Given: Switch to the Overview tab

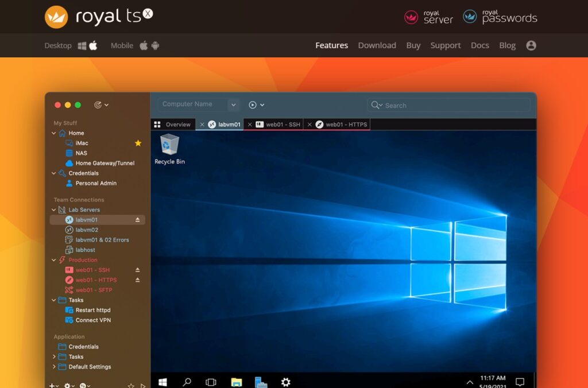Looking at the screenshot, I should coord(172,125).
